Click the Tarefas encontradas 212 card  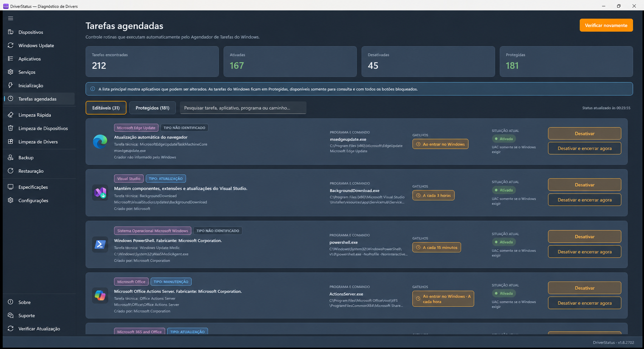[152, 62]
